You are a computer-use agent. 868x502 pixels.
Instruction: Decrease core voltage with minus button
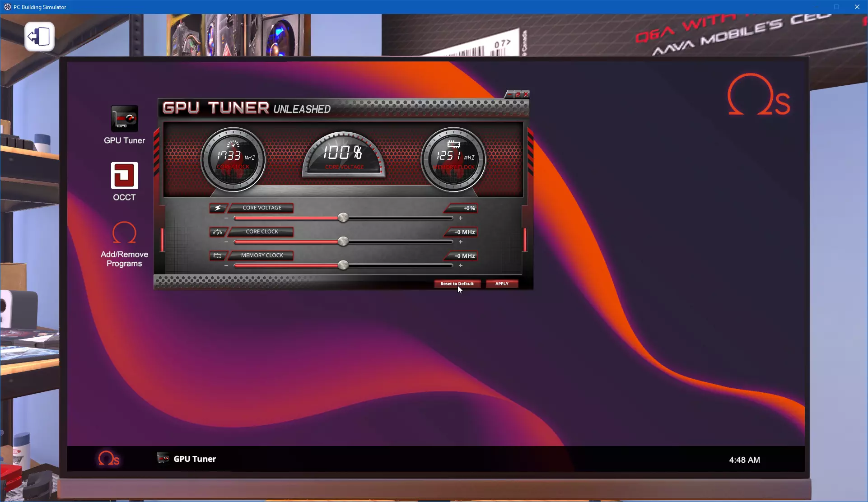(x=226, y=218)
